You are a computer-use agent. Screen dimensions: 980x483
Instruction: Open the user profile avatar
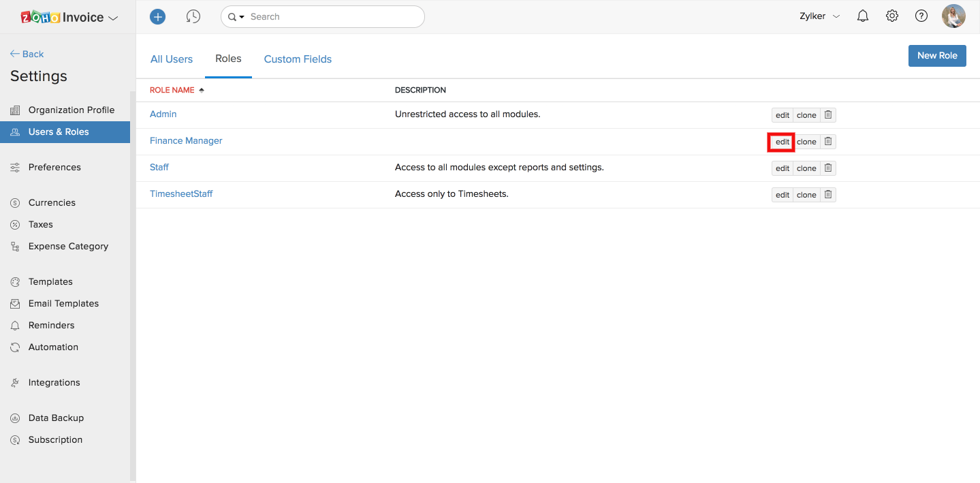(953, 16)
